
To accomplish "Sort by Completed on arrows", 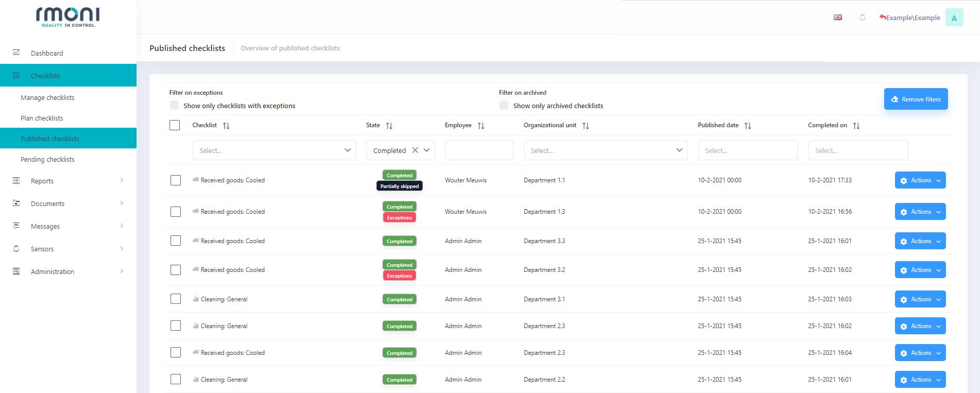I will (856, 126).
